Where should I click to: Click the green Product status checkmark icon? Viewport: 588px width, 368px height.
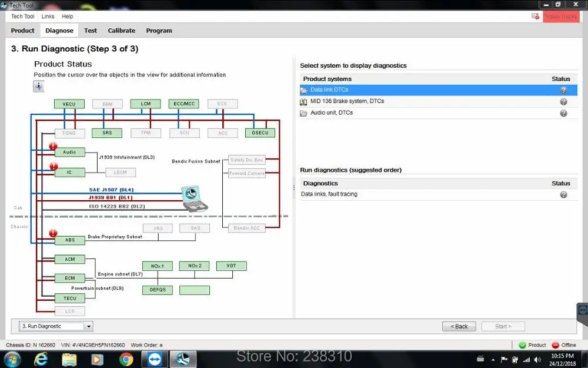522,345
